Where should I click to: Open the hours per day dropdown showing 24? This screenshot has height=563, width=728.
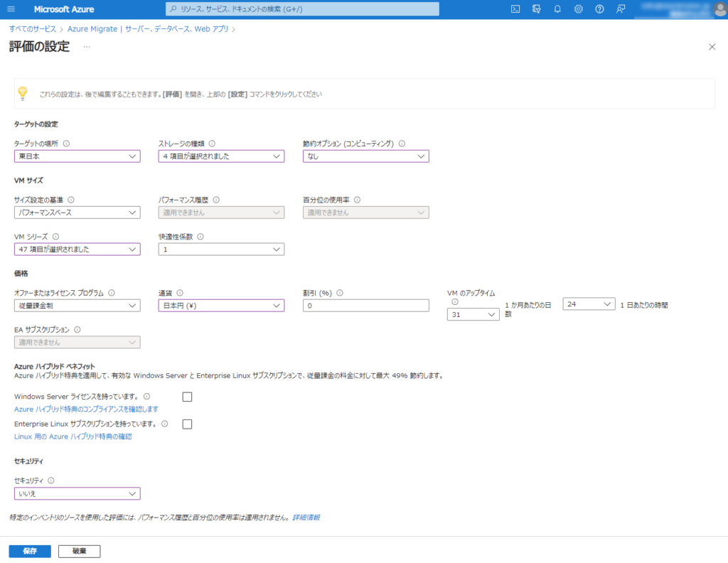coord(589,304)
